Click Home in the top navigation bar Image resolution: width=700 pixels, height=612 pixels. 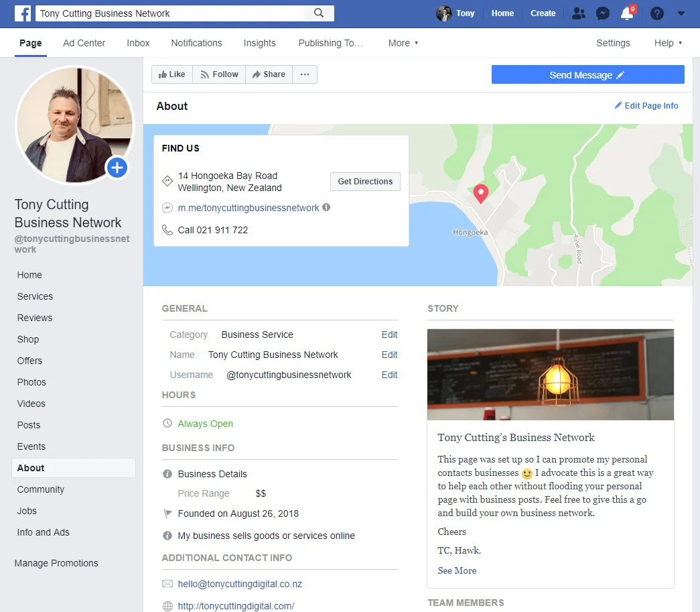(502, 13)
